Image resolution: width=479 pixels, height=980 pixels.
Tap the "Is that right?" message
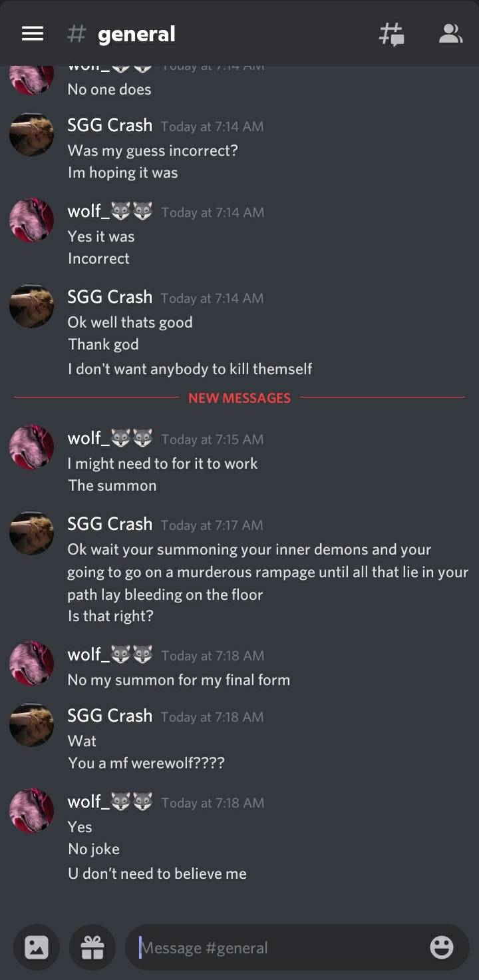[110, 616]
